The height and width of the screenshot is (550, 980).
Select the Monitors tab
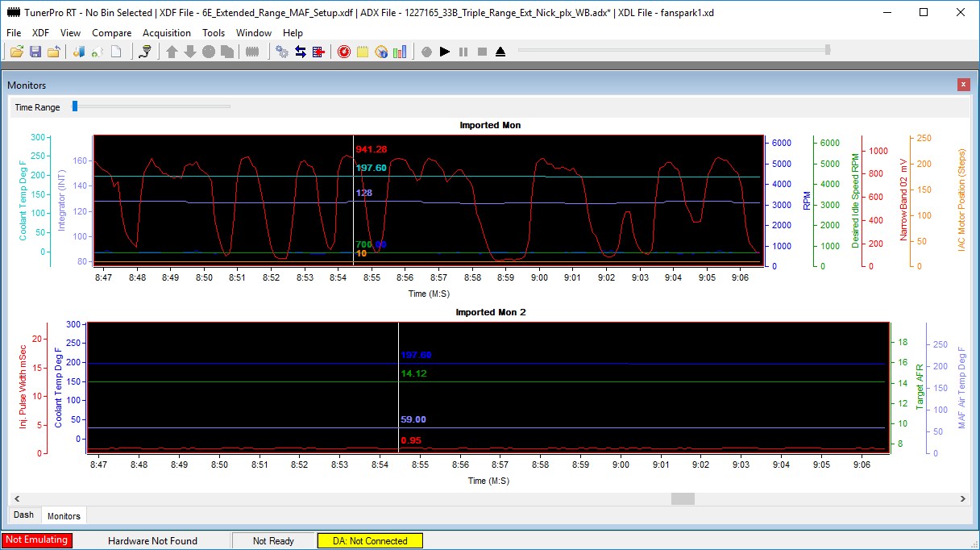coord(64,515)
